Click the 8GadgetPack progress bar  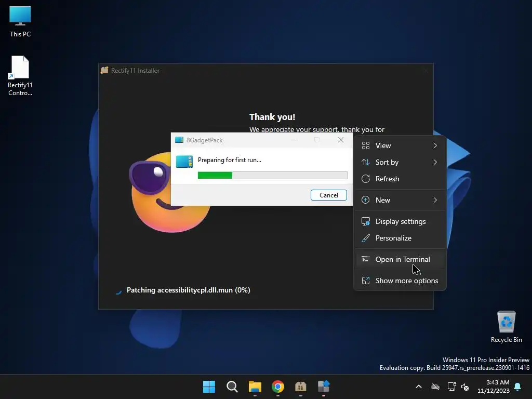[272, 175]
